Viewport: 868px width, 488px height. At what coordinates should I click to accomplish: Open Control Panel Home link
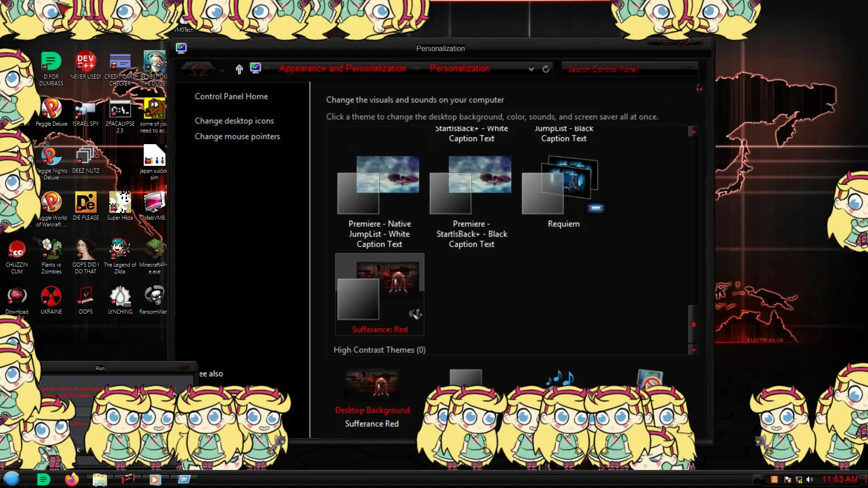click(231, 96)
